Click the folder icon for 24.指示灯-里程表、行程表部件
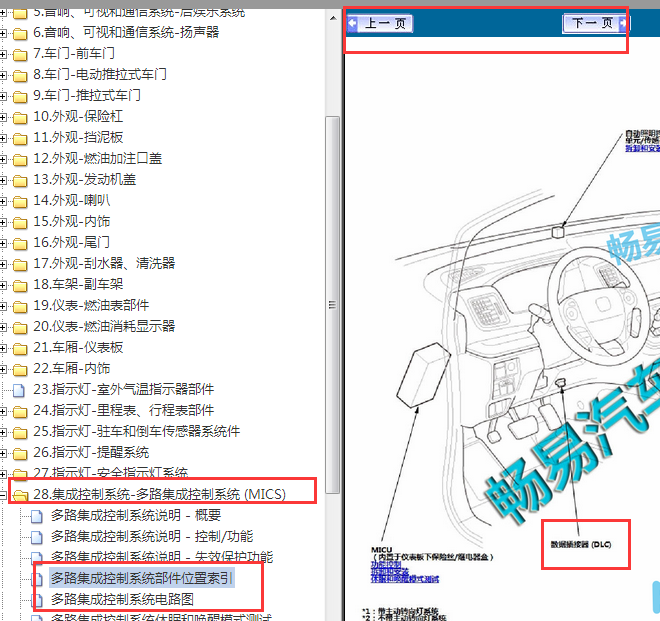Image resolution: width=660 pixels, height=621 pixels. coord(20,411)
